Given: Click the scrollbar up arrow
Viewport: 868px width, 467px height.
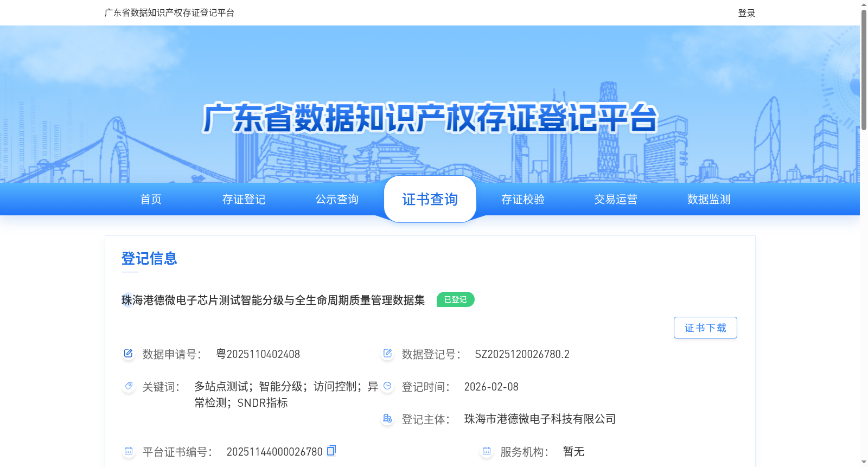Looking at the screenshot, I should (x=864, y=4).
